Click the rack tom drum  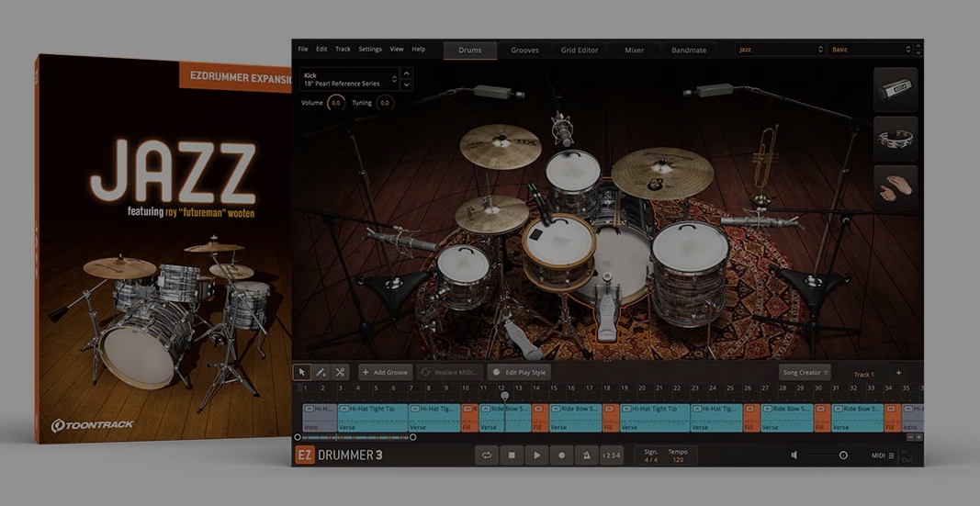pos(572,176)
